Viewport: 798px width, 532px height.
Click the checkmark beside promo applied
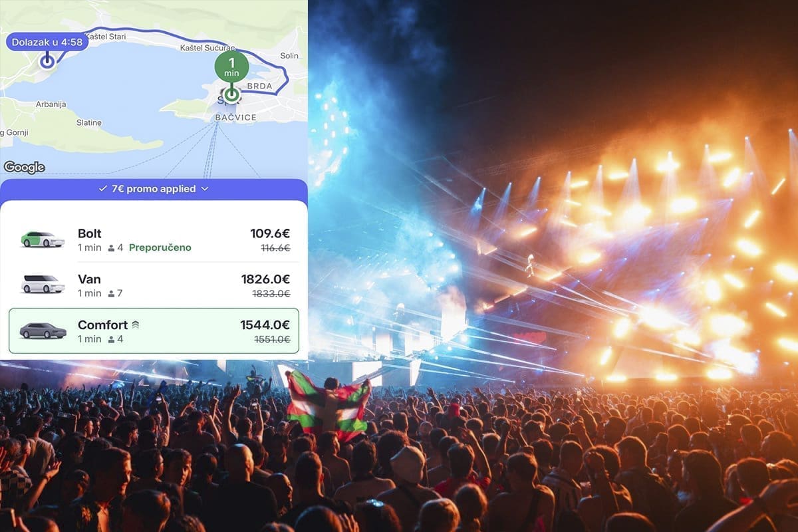pyautogui.click(x=102, y=189)
